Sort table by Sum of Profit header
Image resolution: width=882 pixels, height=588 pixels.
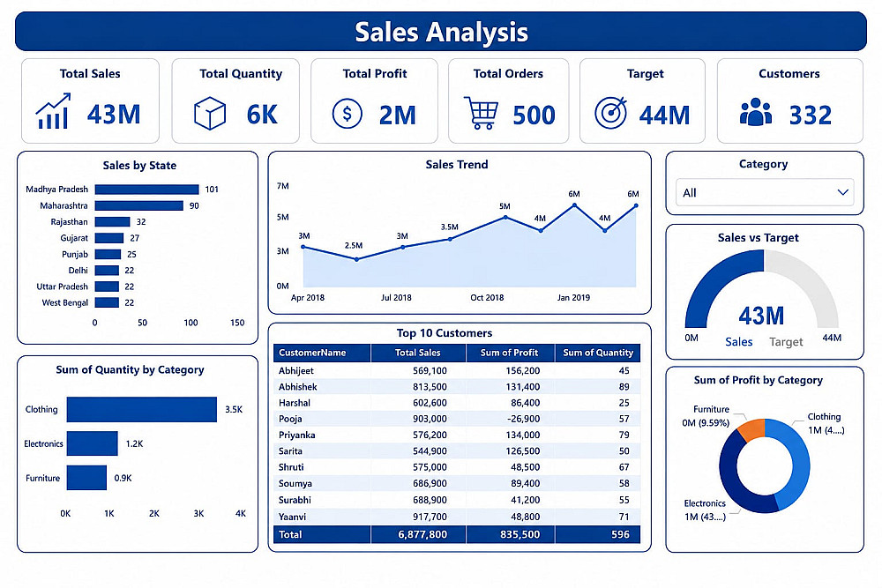tap(510, 353)
